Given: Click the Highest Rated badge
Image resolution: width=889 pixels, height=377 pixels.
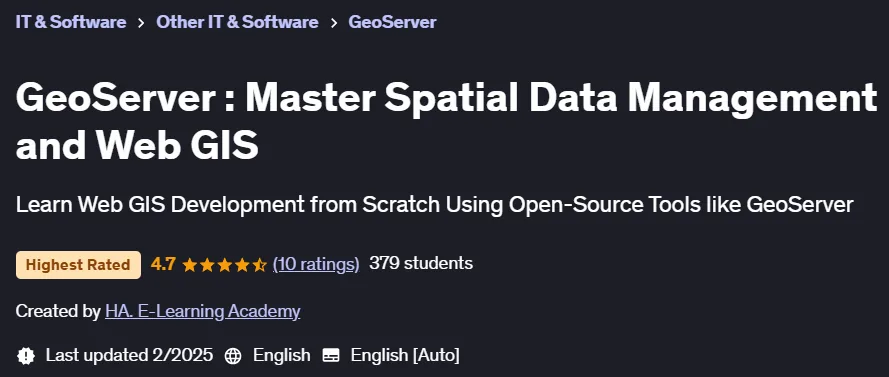Looking at the screenshot, I should 78,265.
